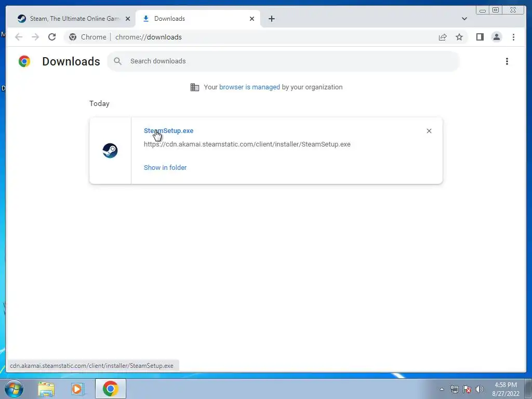Image resolution: width=532 pixels, height=399 pixels.
Task: Click the Today date heading
Action: click(99, 103)
